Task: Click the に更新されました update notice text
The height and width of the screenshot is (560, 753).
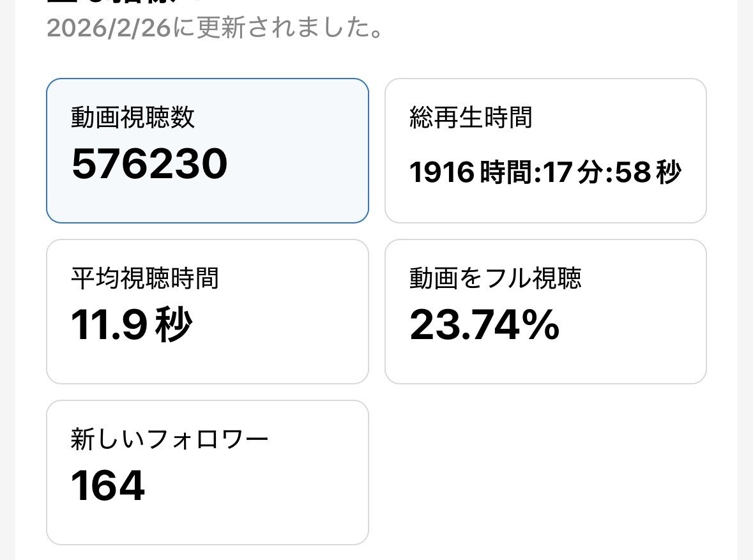Action: [x=277, y=28]
